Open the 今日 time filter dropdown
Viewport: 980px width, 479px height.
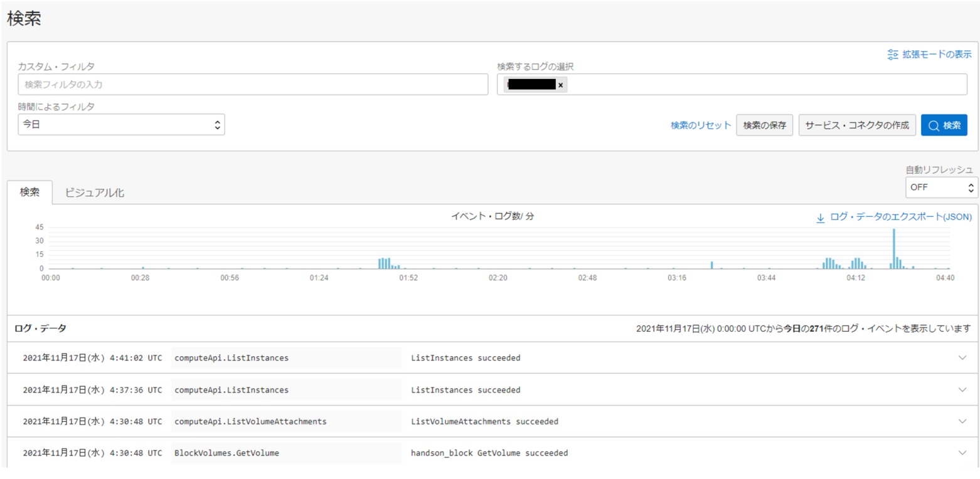tap(121, 124)
